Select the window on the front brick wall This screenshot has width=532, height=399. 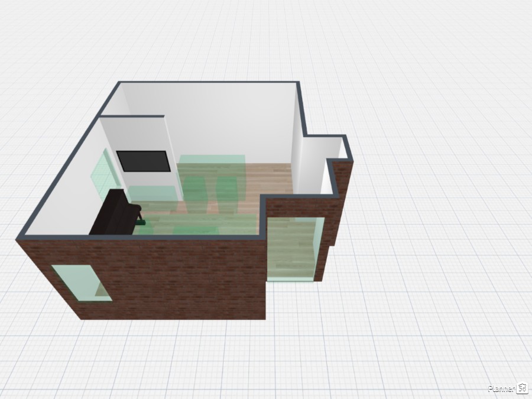[82, 283]
